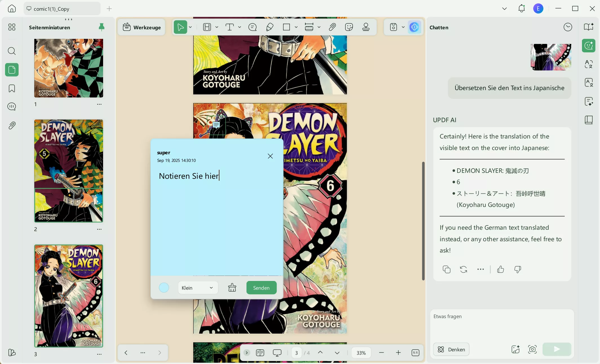Expand text tool dropdown arrow
Image resolution: width=600 pixels, height=364 pixels.
(x=239, y=27)
